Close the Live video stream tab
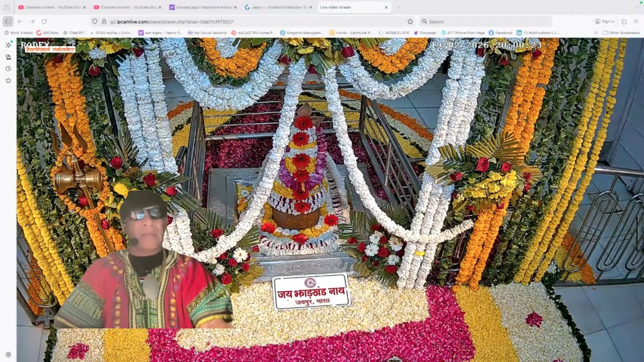This screenshot has height=362, width=644. [386, 8]
